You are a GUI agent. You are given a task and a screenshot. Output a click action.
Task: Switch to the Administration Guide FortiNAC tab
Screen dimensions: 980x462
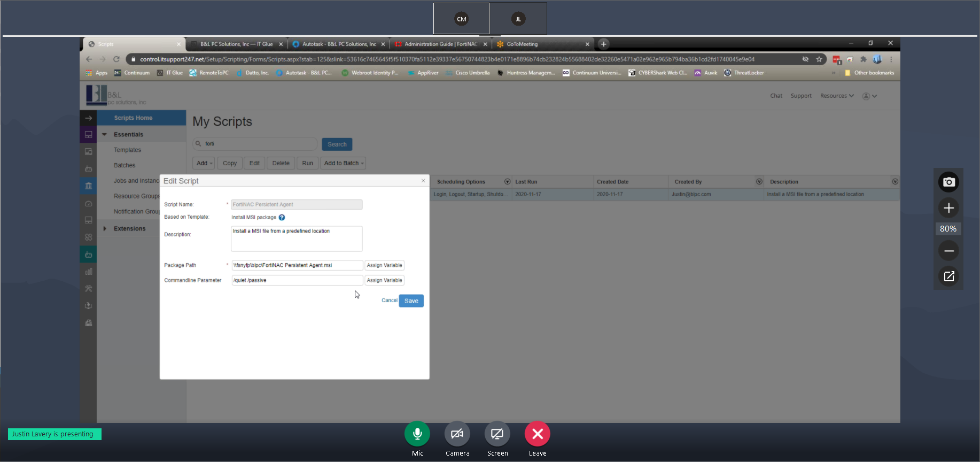[441, 44]
